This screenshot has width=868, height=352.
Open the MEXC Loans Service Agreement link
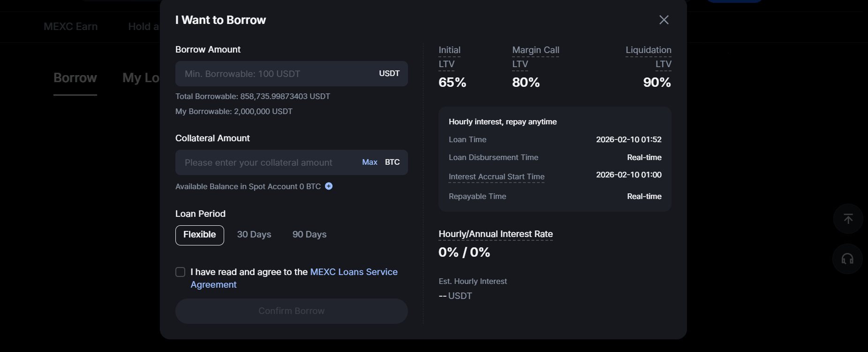click(x=354, y=272)
